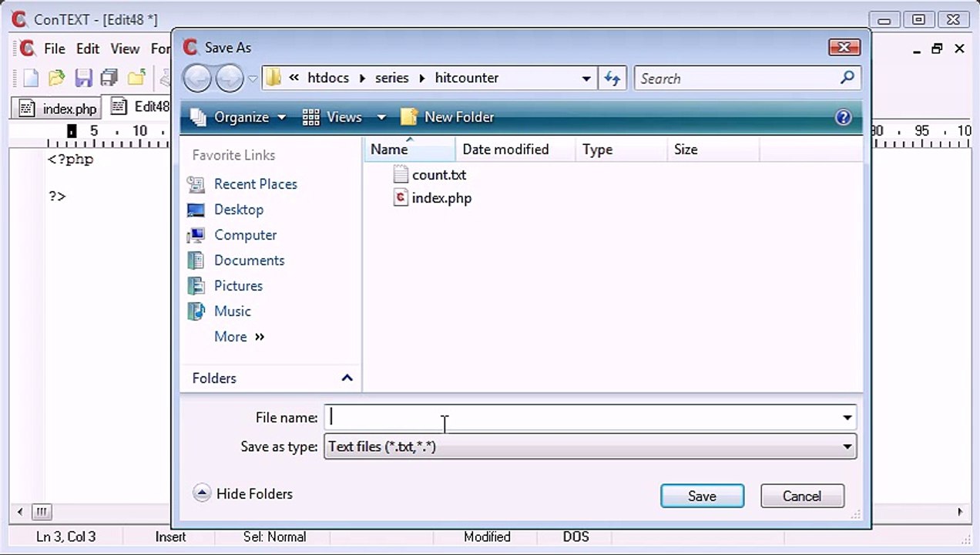Viewport: 980px width, 555px height.
Task: Go to htdocs in the breadcrumb path
Action: [328, 78]
